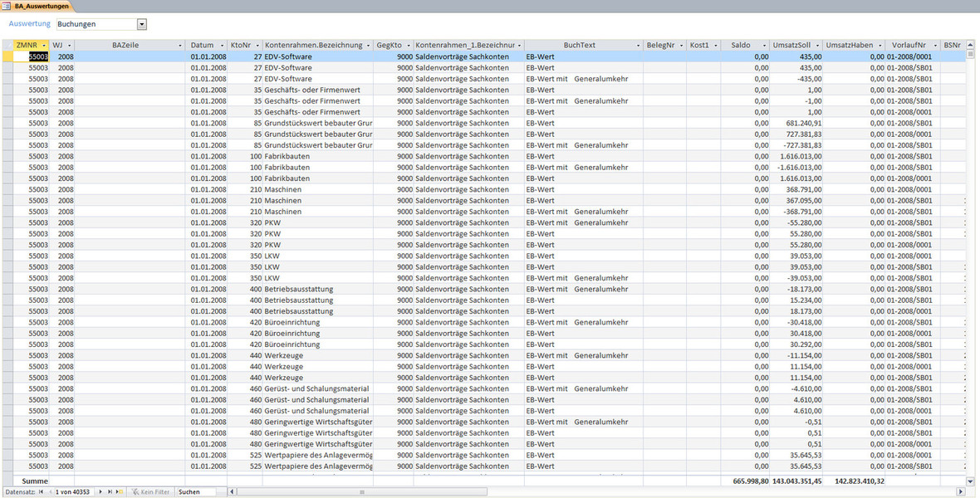Image resolution: width=980 pixels, height=498 pixels.
Task: Open the GegKto column filter dropdown
Action: pos(408,46)
